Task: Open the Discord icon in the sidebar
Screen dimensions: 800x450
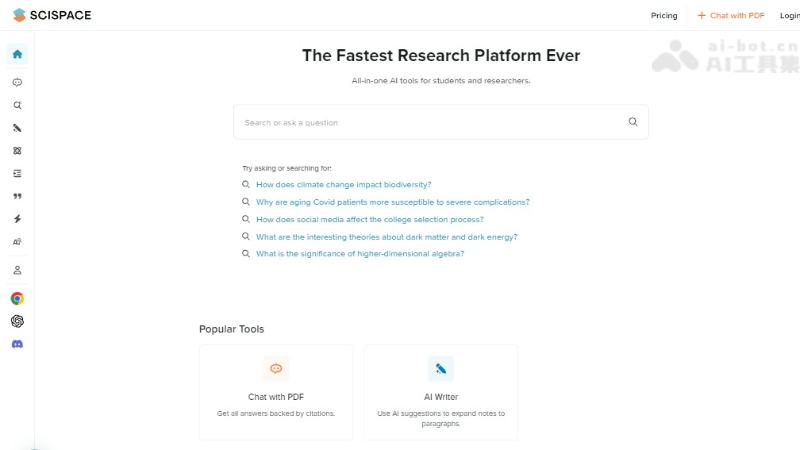Action: click(17, 344)
